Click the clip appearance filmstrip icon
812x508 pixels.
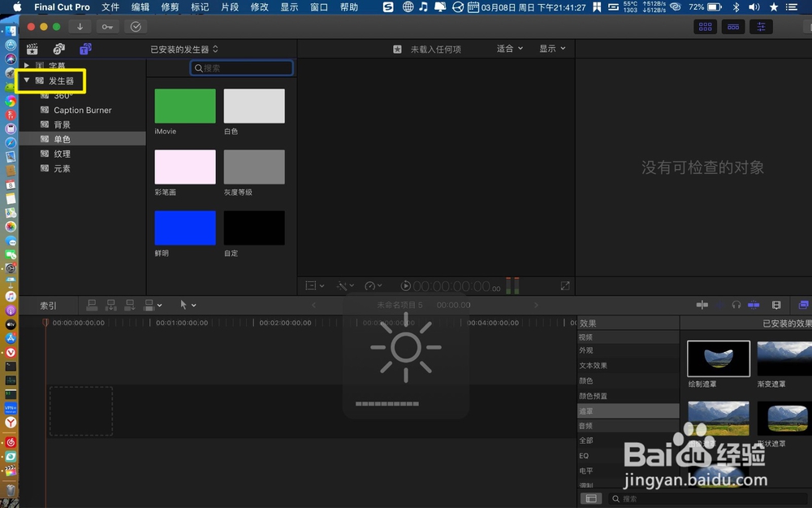click(x=776, y=305)
